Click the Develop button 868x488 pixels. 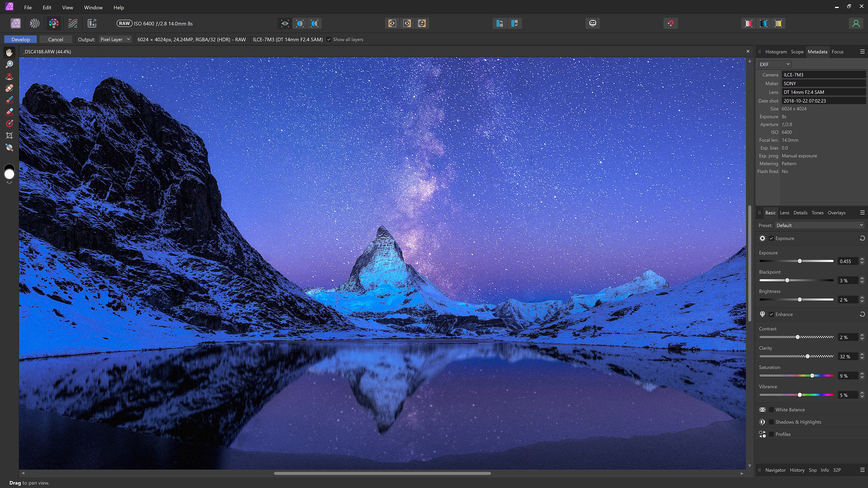[20, 39]
